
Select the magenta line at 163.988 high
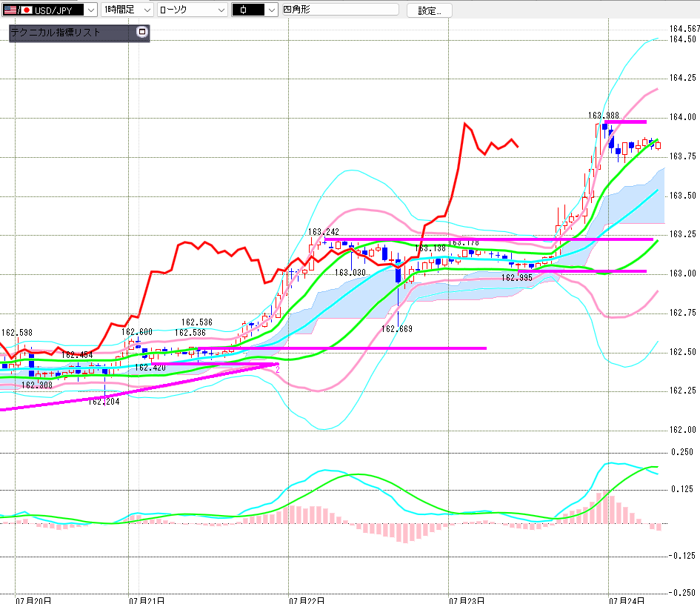click(625, 122)
